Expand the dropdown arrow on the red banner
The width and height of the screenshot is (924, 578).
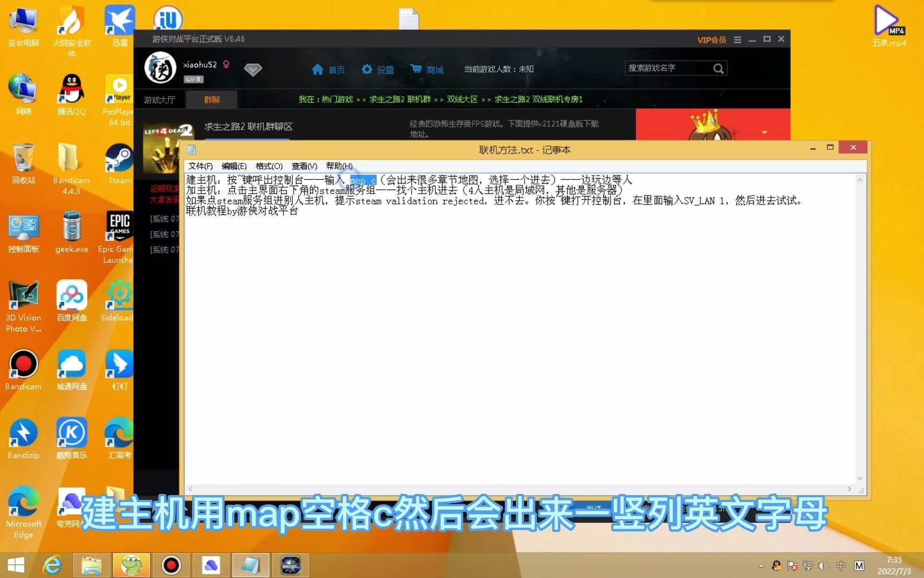765,132
